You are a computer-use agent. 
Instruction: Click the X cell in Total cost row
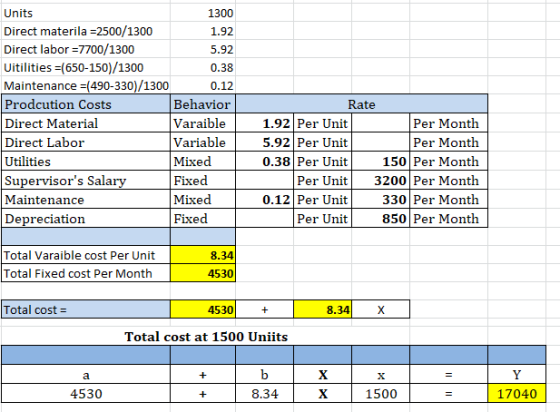[x=380, y=310]
